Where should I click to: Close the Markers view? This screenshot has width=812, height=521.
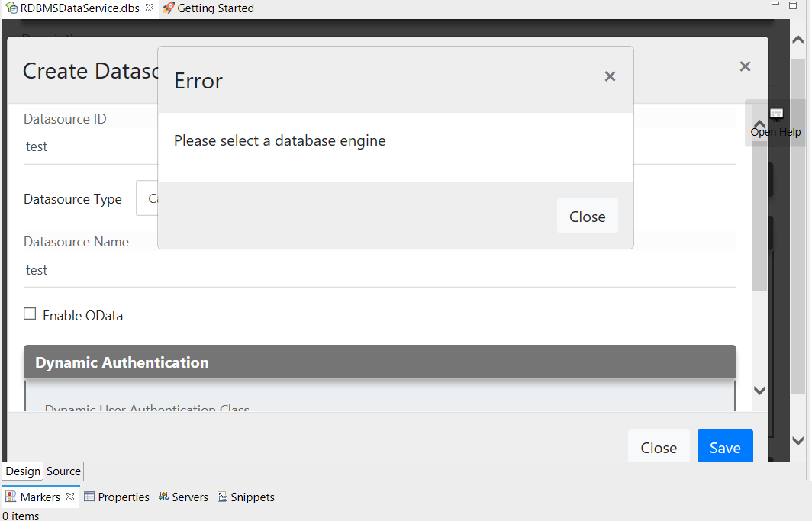point(70,497)
